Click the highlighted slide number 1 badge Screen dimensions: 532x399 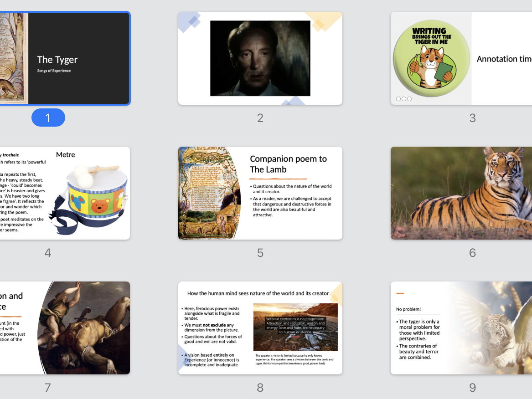pyautogui.click(x=48, y=118)
